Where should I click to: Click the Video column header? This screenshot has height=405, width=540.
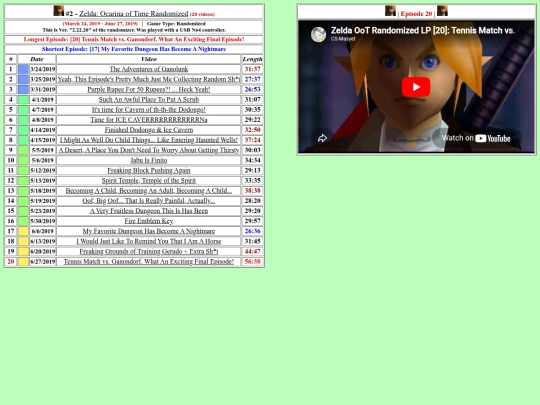[x=149, y=59]
